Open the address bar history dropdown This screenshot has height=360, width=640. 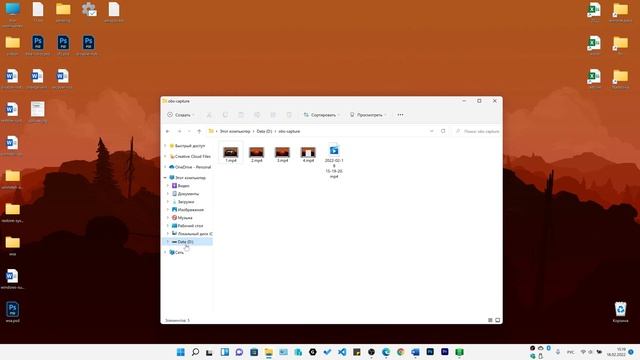point(431,131)
